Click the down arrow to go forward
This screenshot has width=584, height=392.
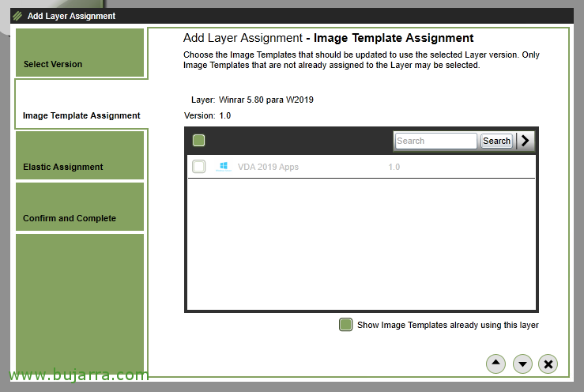point(522,364)
